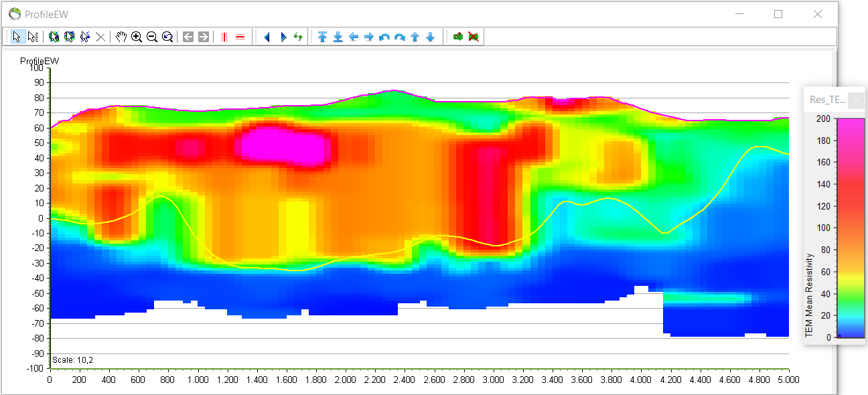
Task: Click the green refresh profile icon
Action: click(x=298, y=37)
